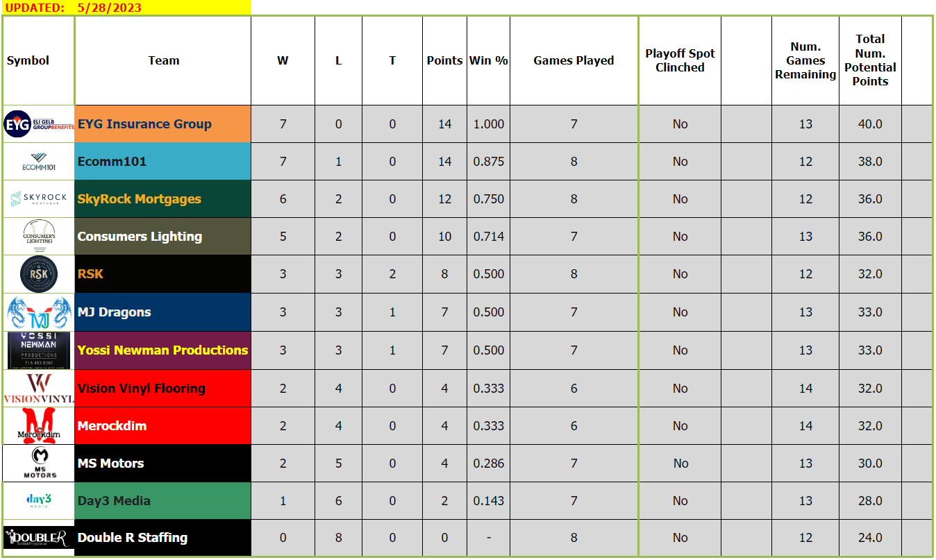Click the EYG Insurance Group logo

39,124
